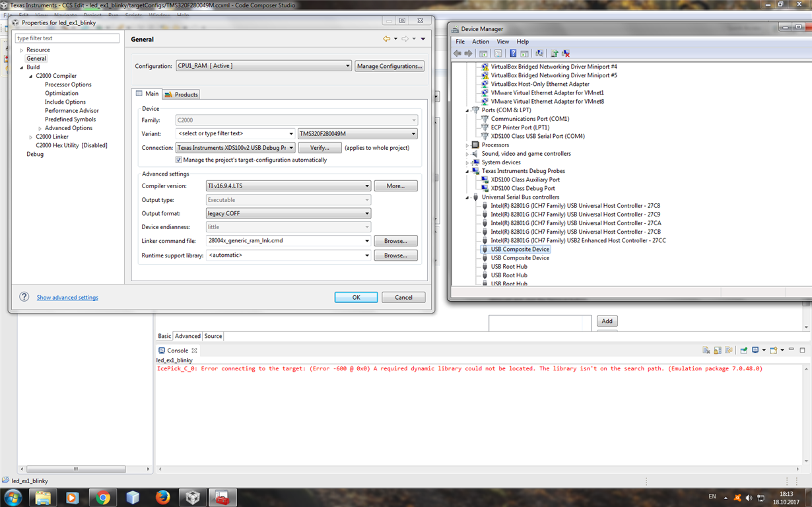
Task: Select Predefined Symbols in the tree
Action: (x=70, y=119)
